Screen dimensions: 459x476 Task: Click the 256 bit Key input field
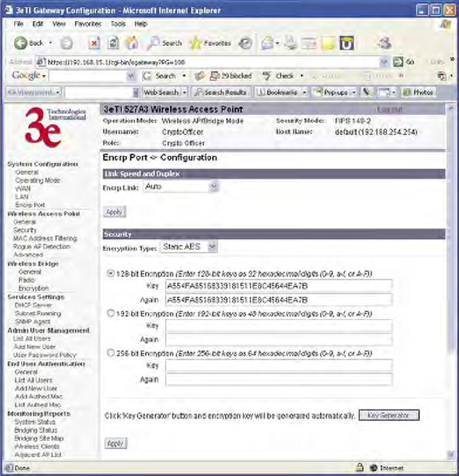click(x=279, y=365)
